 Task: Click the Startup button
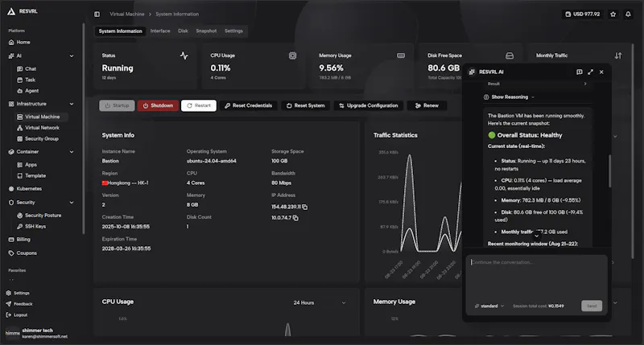click(117, 106)
